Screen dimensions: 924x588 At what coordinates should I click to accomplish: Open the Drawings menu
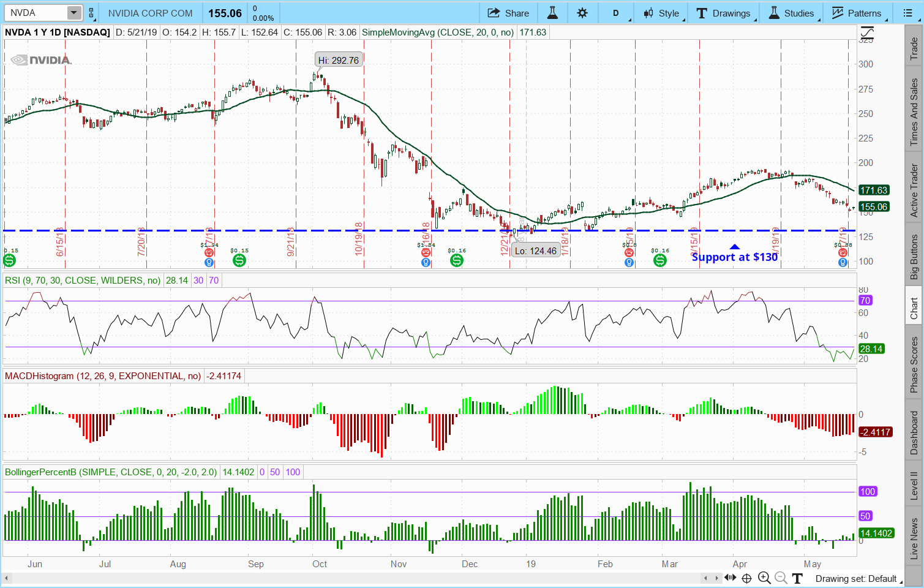coord(724,13)
